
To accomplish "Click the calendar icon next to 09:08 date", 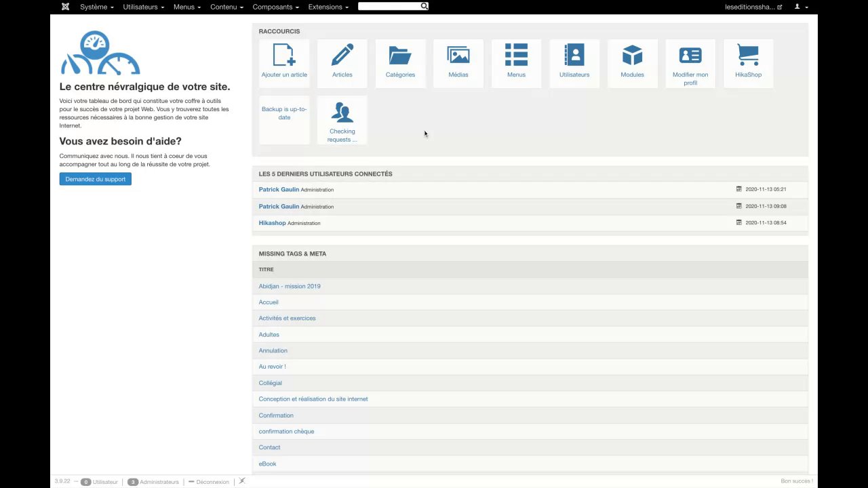I will point(739,206).
